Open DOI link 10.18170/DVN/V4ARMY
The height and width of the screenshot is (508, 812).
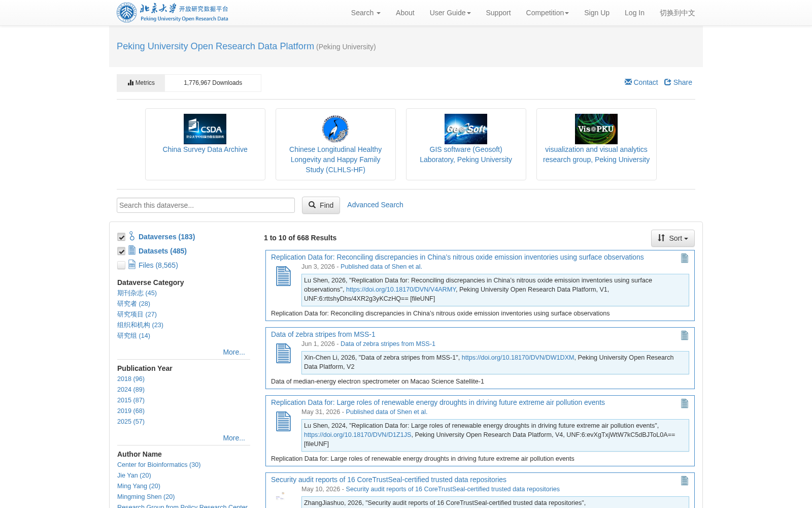pyautogui.click(x=401, y=290)
